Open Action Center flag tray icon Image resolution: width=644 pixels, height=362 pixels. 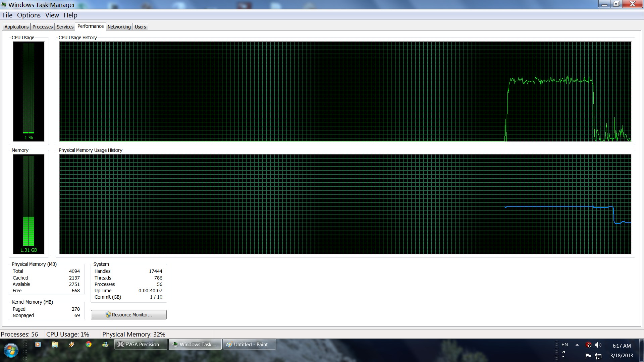pyautogui.click(x=588, y=356)
